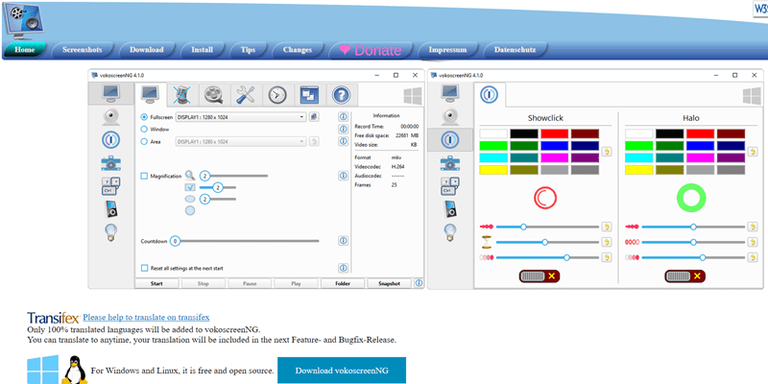Click lightbulb icon in the Showclick window sidebar
The image size is (768, 384).
pos(451,232)
